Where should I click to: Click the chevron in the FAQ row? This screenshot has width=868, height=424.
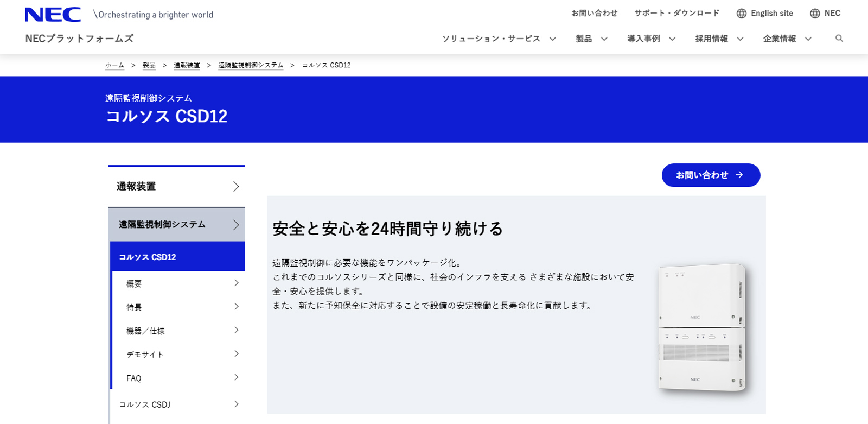[237, 377]
